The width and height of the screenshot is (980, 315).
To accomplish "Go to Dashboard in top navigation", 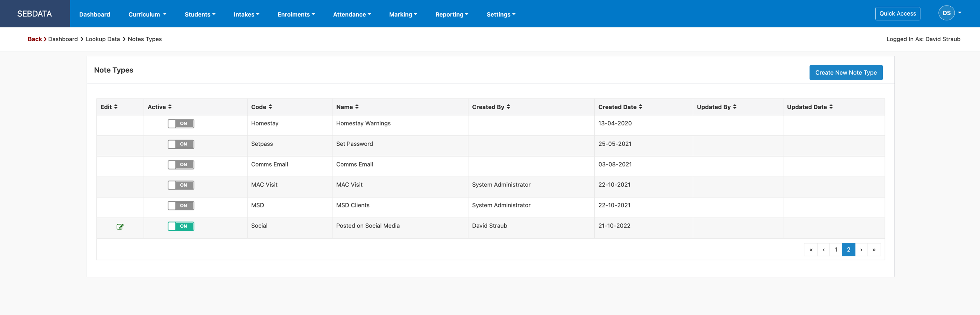I will 95,14.
